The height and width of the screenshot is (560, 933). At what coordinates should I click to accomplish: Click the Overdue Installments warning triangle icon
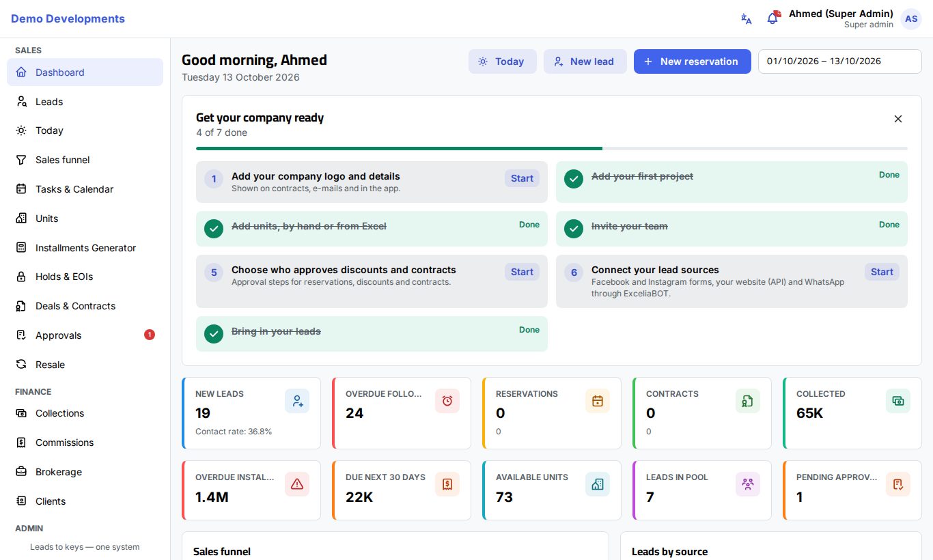297,484
